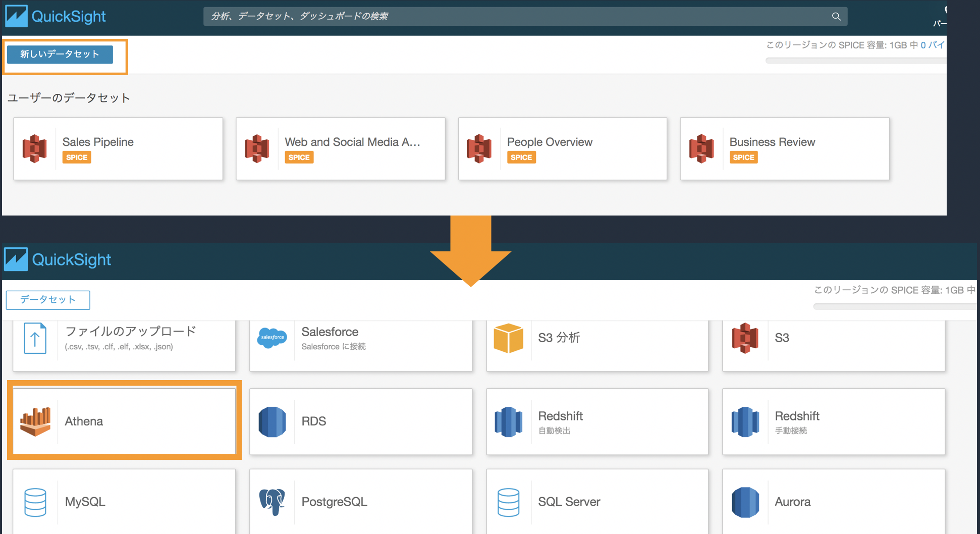This screenshot has height=534, width=980.
Task: Select the S3 data source label
Action: tap(782, 338)
